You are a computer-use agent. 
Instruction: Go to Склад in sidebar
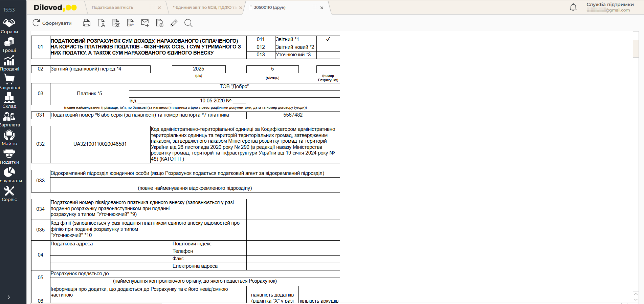pos(9,101)
